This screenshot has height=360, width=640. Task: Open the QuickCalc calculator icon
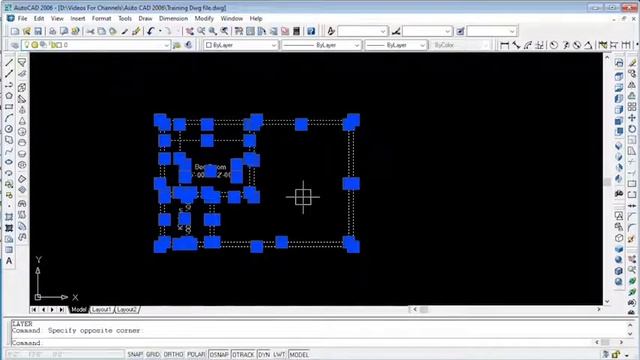pos(296,31)
